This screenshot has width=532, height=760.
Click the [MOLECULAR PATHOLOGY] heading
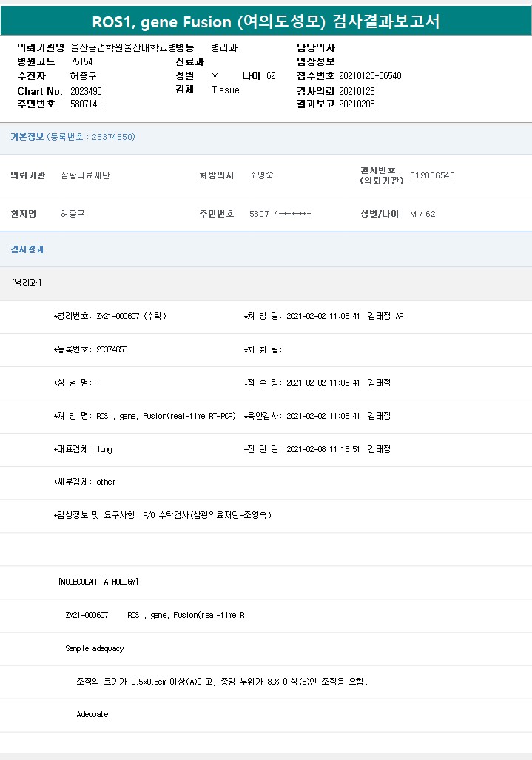98,582
